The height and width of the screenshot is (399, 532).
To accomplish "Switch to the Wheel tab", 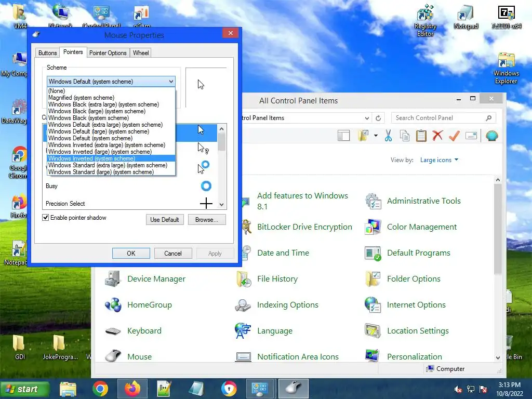I will [x=141, y=53].
